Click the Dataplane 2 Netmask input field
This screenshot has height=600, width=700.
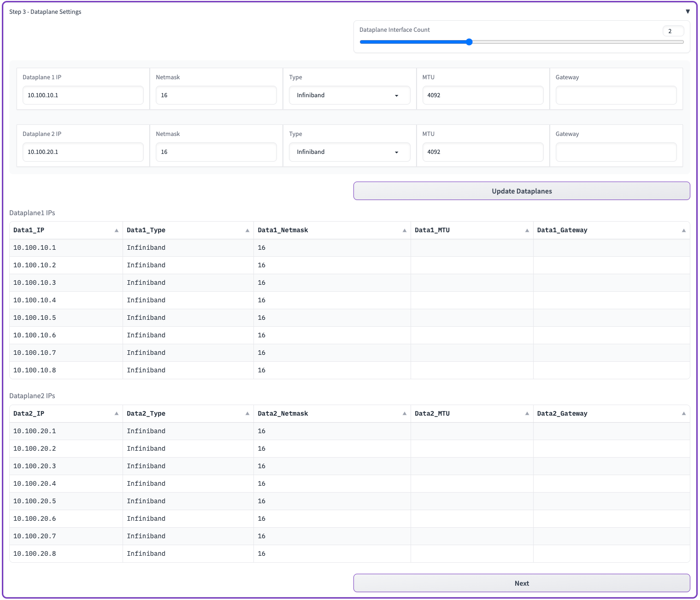point(216,152)
